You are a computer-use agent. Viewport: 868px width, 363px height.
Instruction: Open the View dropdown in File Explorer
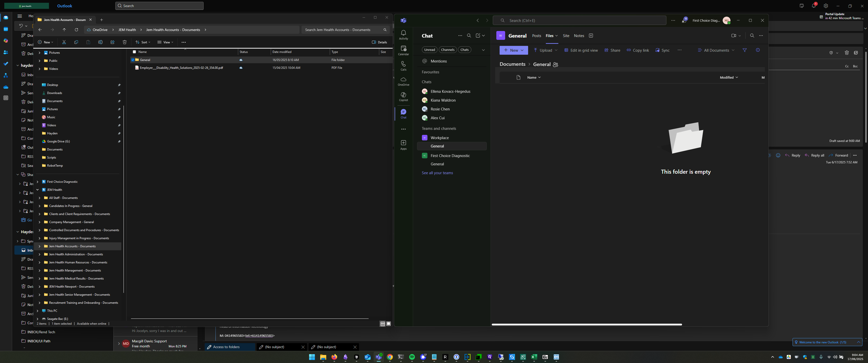[x=166, y=42]
